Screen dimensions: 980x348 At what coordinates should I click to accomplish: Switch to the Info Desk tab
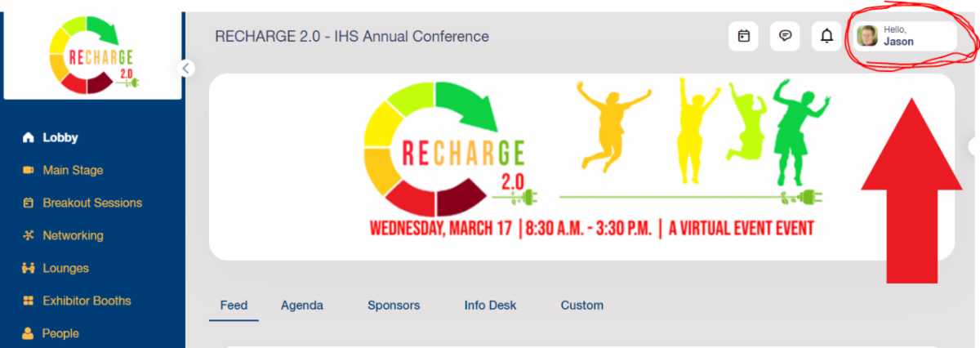[x=490, y=306]
